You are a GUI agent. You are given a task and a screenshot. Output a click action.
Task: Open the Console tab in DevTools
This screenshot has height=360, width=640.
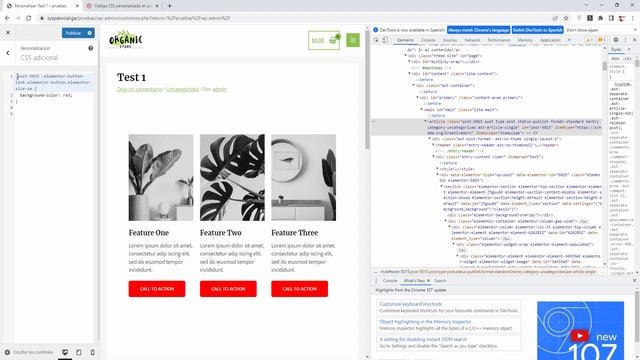click(428, 40)
